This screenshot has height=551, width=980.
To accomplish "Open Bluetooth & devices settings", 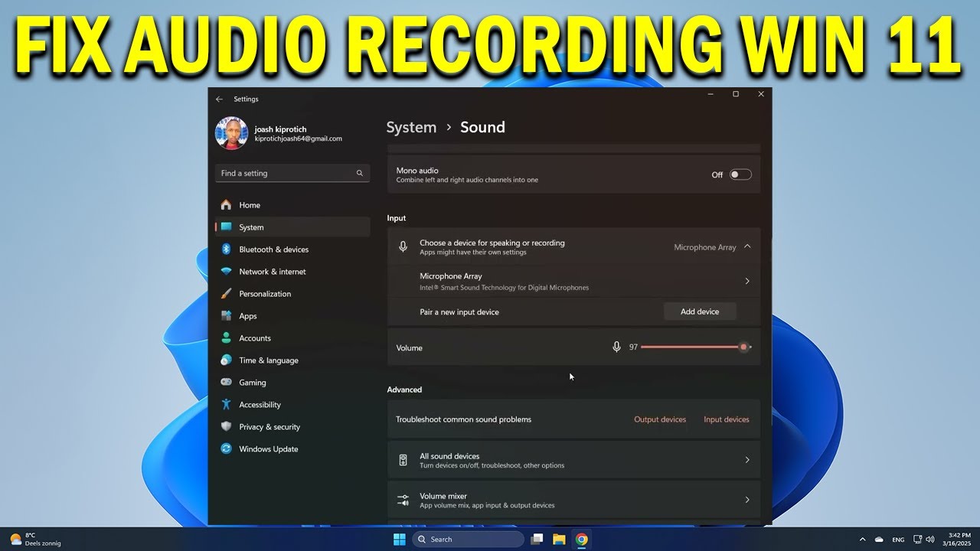I will [292, 249].
